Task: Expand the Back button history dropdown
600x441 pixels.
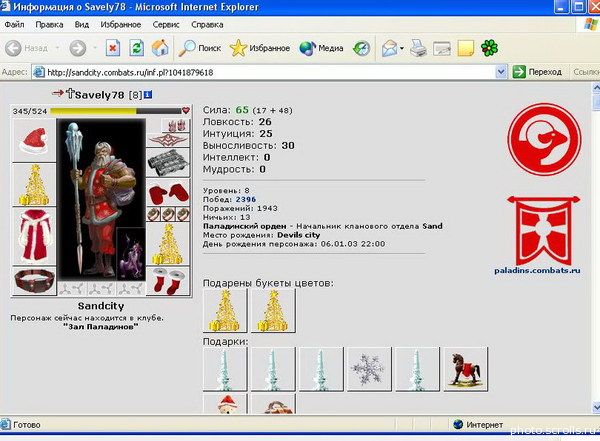Action: [x=57, y=48]
